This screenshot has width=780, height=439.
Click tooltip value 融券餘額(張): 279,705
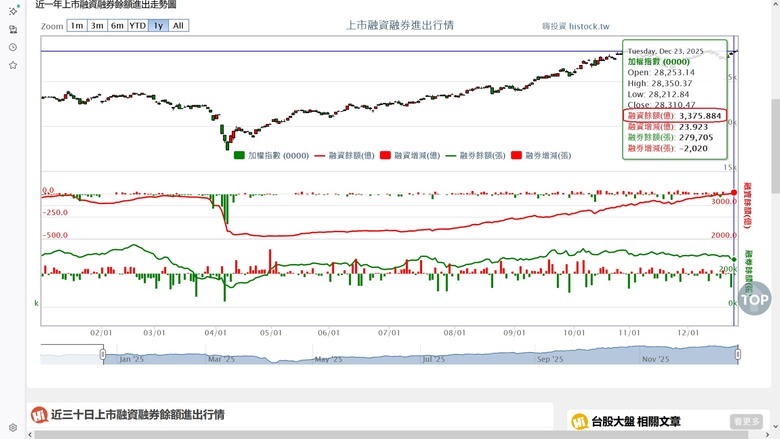tap(670, 137)
